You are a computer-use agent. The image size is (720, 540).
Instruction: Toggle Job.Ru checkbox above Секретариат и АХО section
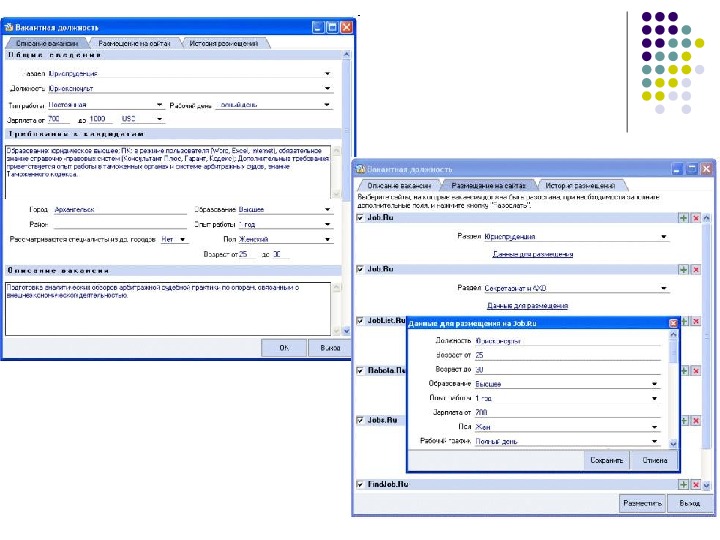point(360,269)
